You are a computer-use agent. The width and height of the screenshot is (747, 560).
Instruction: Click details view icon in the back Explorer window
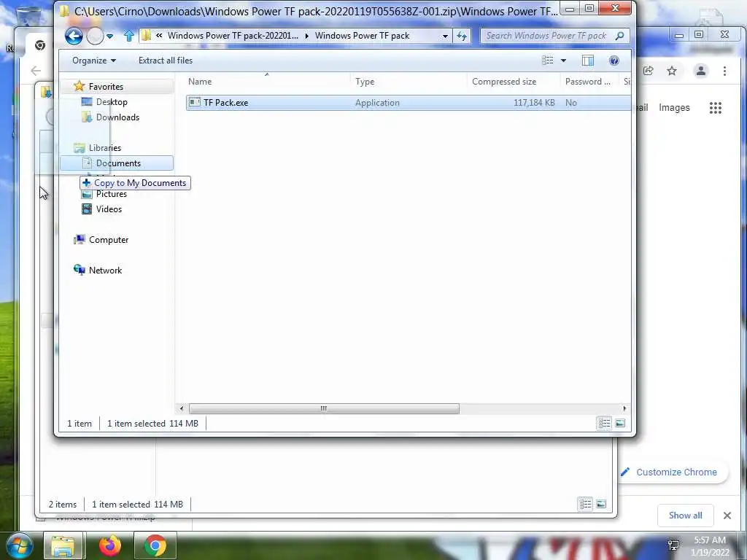click(x=585, y=504)
